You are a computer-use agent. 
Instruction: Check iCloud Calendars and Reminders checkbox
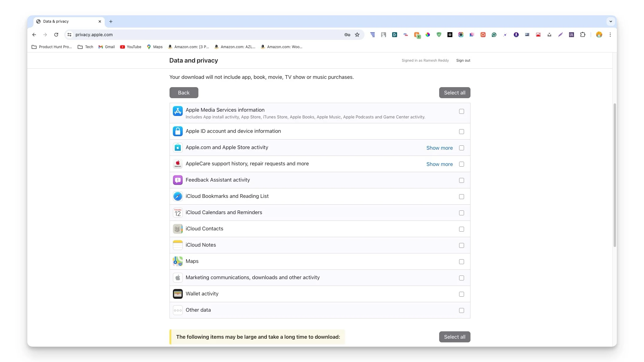(462, 213)
